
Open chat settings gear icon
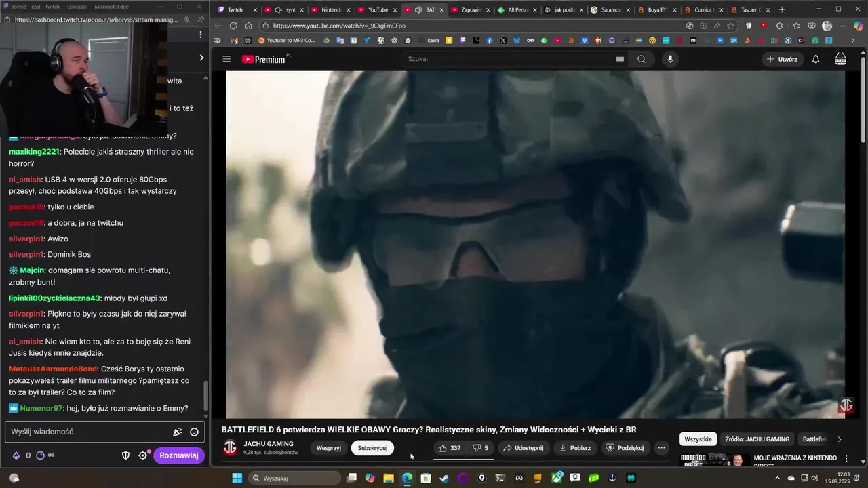[143, 455]
